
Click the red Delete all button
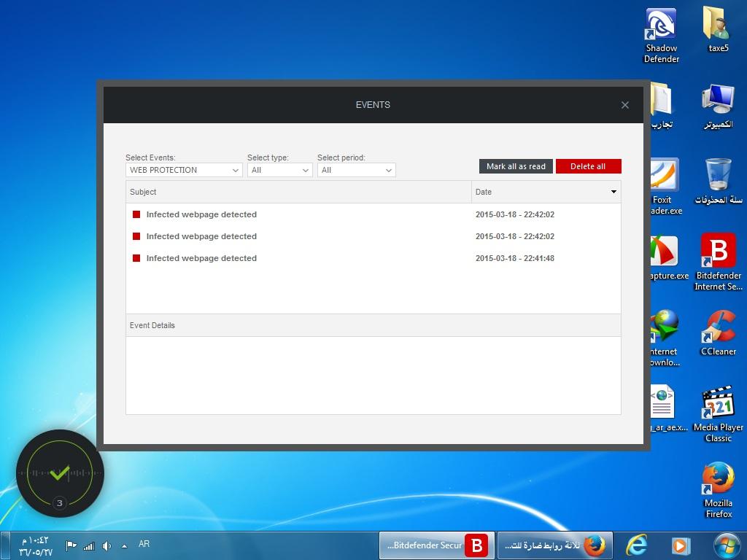pyautogui.click(x=589, y=166)
